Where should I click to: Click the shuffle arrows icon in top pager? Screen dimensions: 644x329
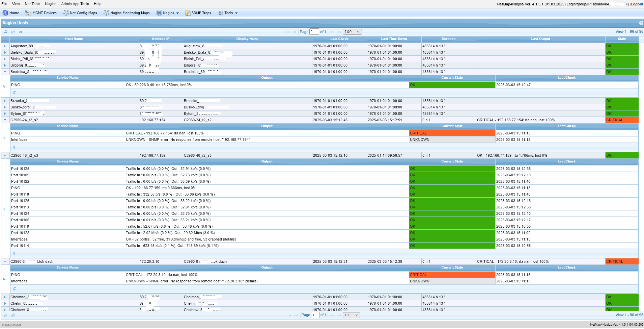pos(20,32)
